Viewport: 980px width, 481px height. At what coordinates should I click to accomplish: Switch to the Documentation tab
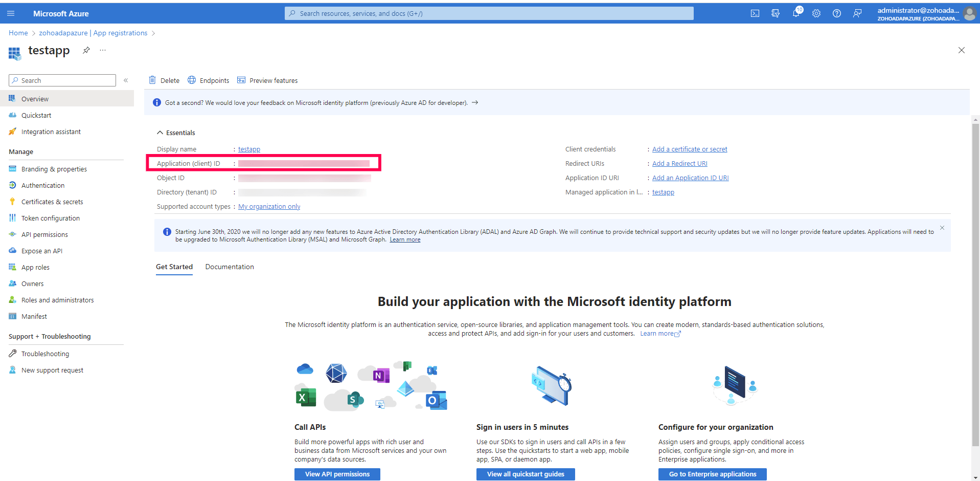tap(229, 267)
